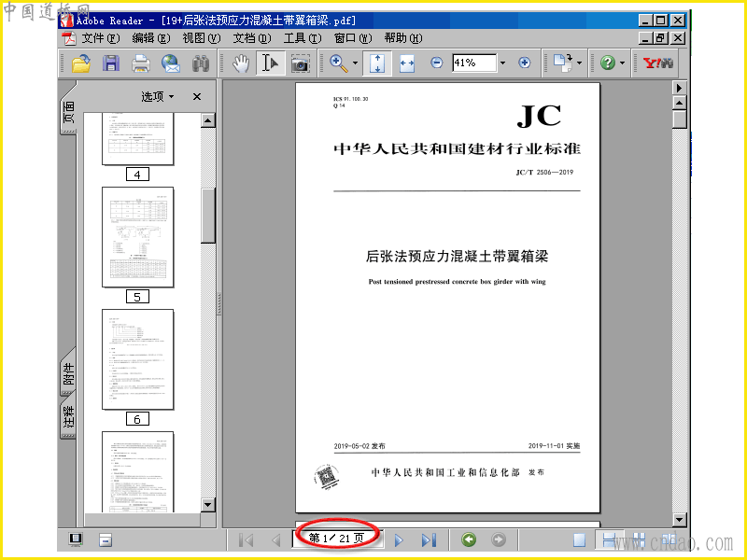This screenshot has width=747, height=560.
Task: Go to first page button
Action: coord(247,539)
